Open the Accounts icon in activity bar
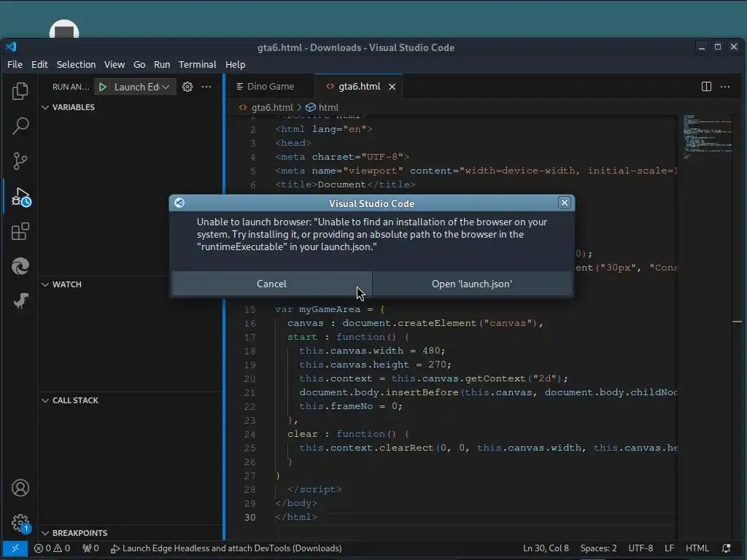Image resolution: width=747 pixels, height=560 pixels. coord(20,488)
